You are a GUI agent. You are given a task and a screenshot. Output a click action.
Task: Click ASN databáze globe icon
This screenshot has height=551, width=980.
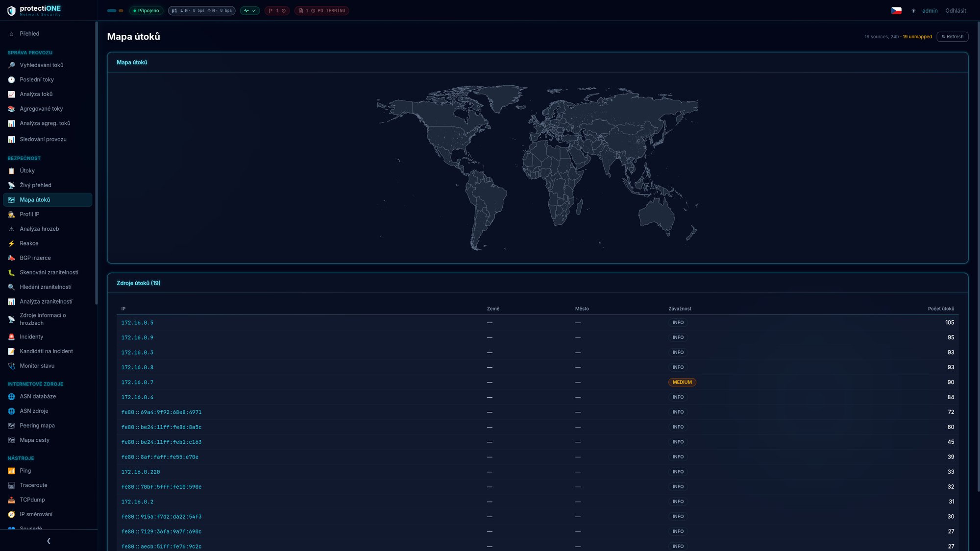pos(11,397)
